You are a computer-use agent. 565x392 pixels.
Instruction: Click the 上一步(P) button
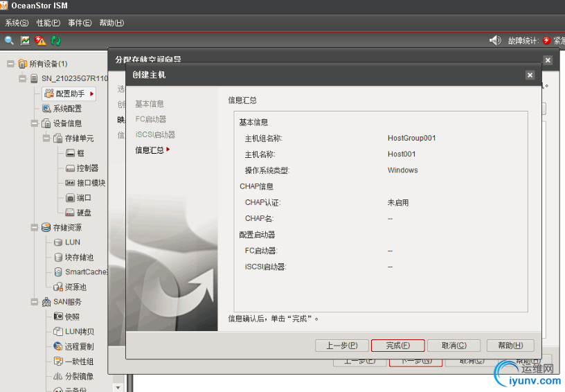click(x=341, y=346)
